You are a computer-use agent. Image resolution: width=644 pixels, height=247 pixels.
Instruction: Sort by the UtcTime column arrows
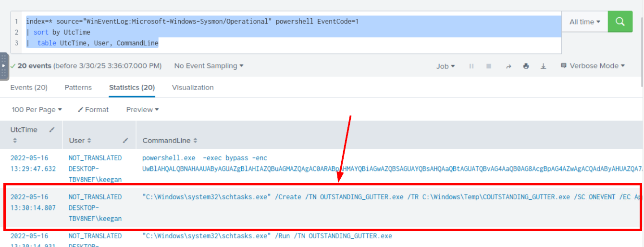point(14,141)
